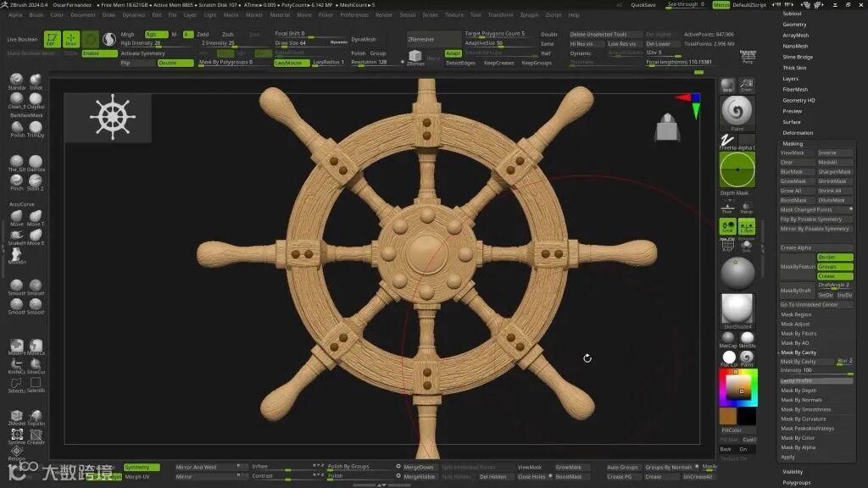Click the Del Lower button
The image size is (868, 488).
pyautogui.click(x=662, y=44)
